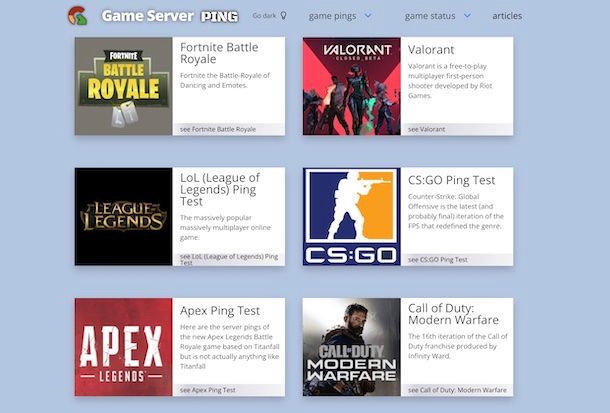Click the see Fortnite Battle Royale link

(218, 129)
